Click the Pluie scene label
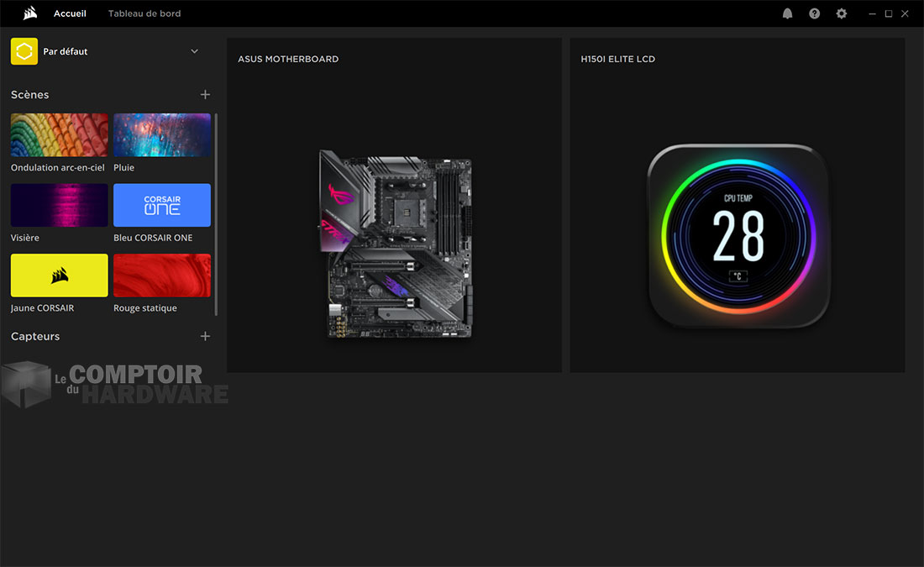This screenshot has width=924, height=567. click(123, 167)
